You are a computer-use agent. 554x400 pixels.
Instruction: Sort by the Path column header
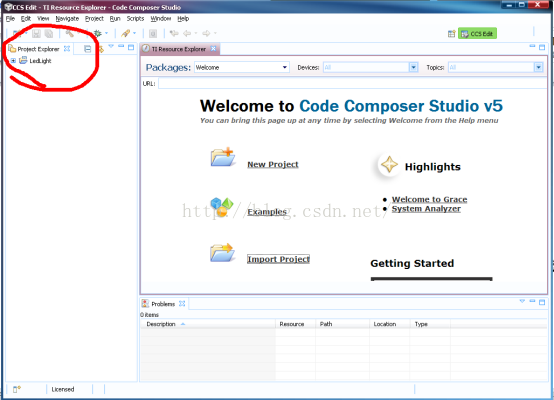[342, 324]
